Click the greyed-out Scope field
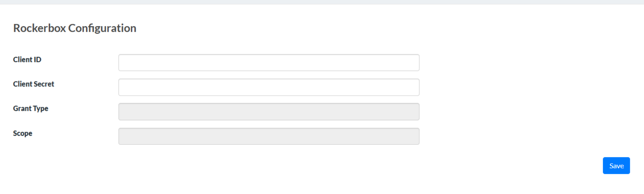Screen dimensions: 644x194 pyautogui.click(x=269, y=136)
